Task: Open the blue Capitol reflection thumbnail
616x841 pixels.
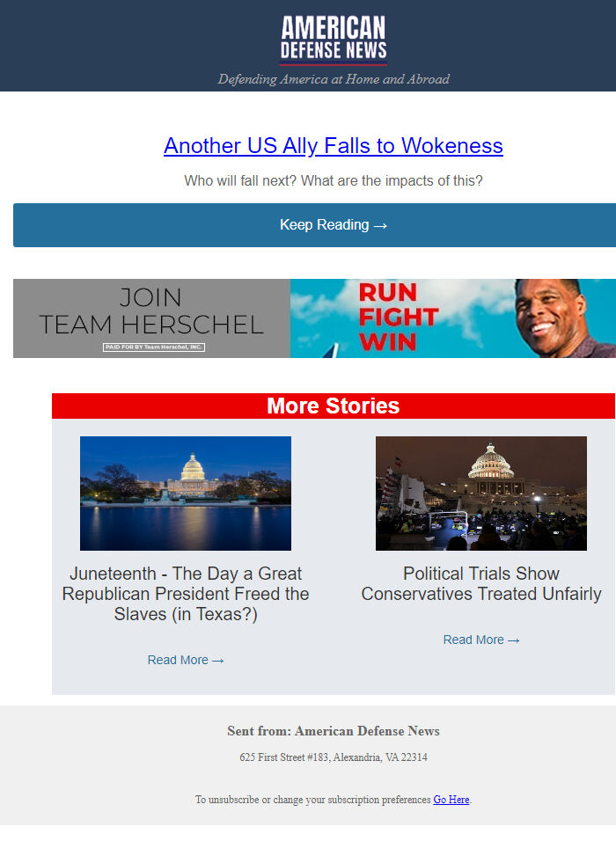Action: (x=186, y=494)
